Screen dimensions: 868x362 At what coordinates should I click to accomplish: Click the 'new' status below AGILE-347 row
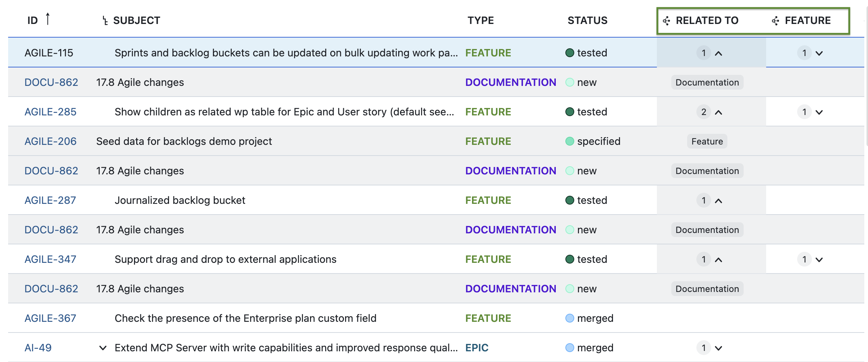(x=587, y=289)
